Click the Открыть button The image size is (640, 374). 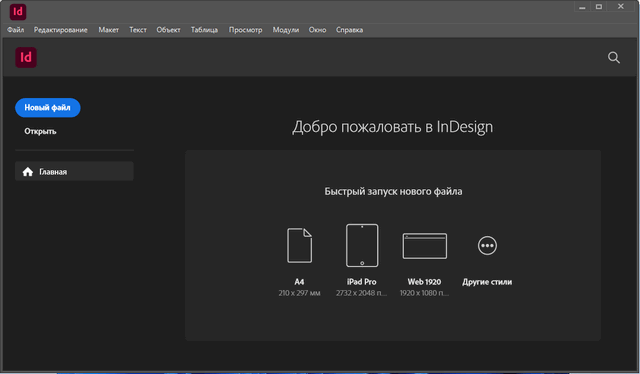pyautogui.click(x=40, y=131)
